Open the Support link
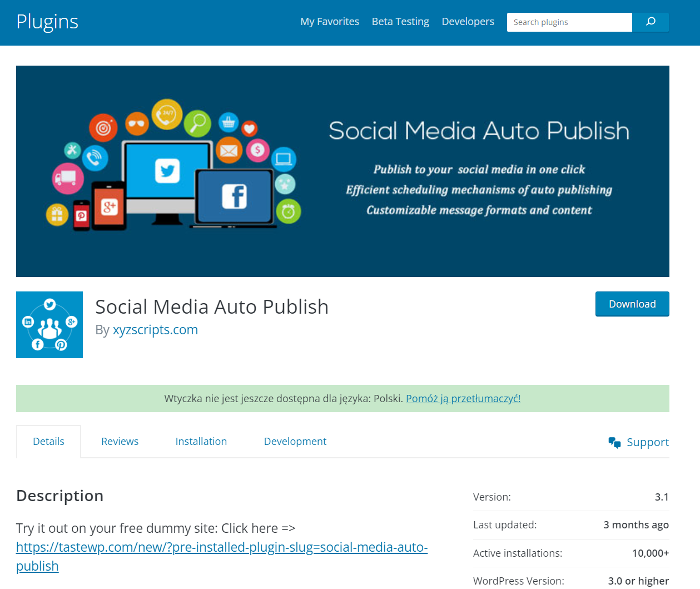 pyautogui.click(x=648, y=442)
